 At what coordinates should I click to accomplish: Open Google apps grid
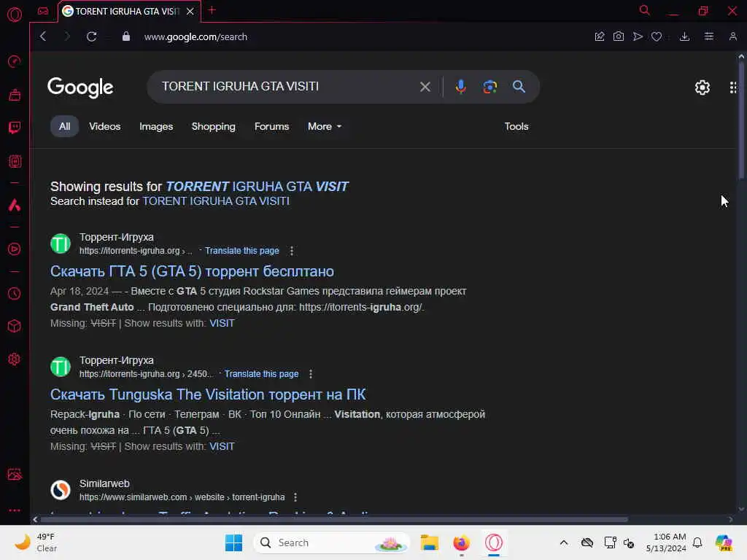[734, 87]
